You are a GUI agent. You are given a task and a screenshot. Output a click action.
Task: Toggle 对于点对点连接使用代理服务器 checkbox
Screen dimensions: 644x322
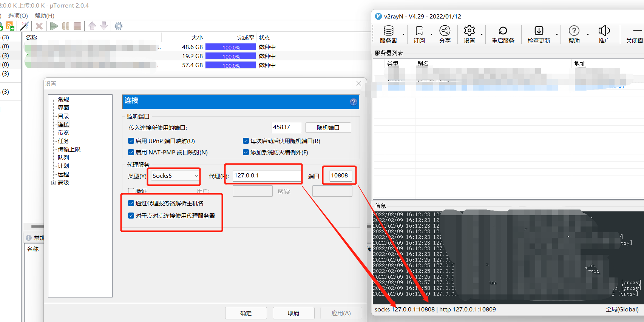coord(131,216)
